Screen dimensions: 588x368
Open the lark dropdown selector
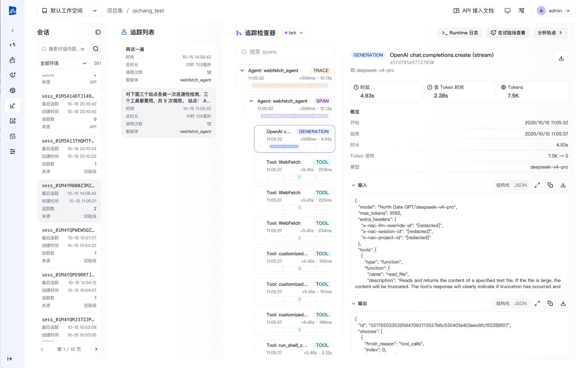pos(294,33)
